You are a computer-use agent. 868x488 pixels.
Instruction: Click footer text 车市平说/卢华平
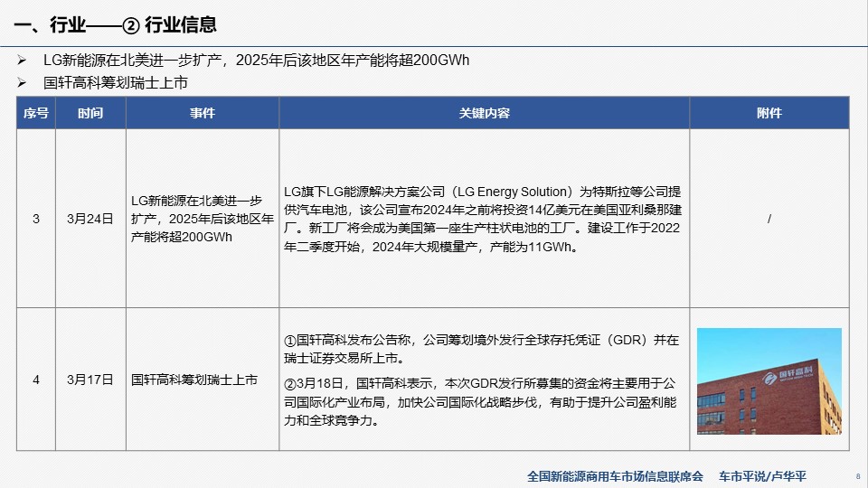[x=762, y=476]
